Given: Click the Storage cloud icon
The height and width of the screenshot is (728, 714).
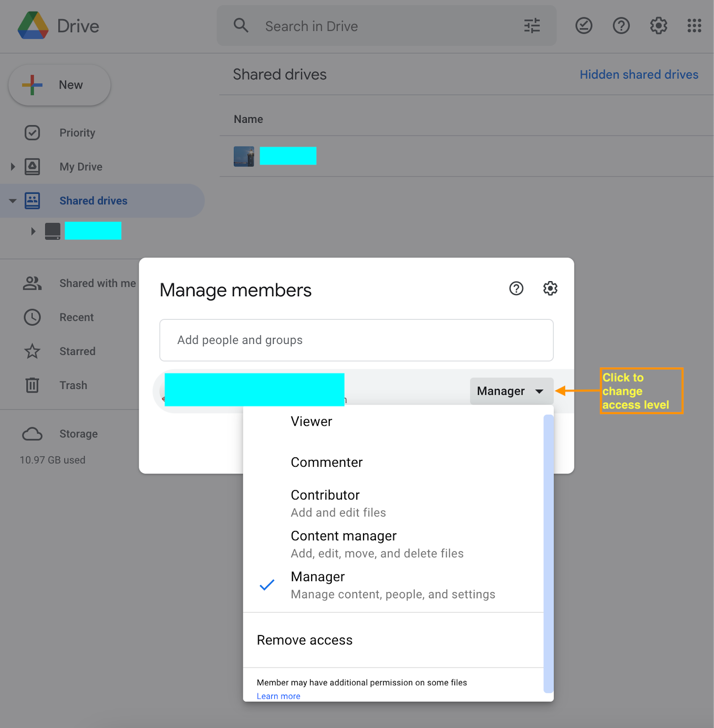Looking at the screenshot, I should 32,434.
